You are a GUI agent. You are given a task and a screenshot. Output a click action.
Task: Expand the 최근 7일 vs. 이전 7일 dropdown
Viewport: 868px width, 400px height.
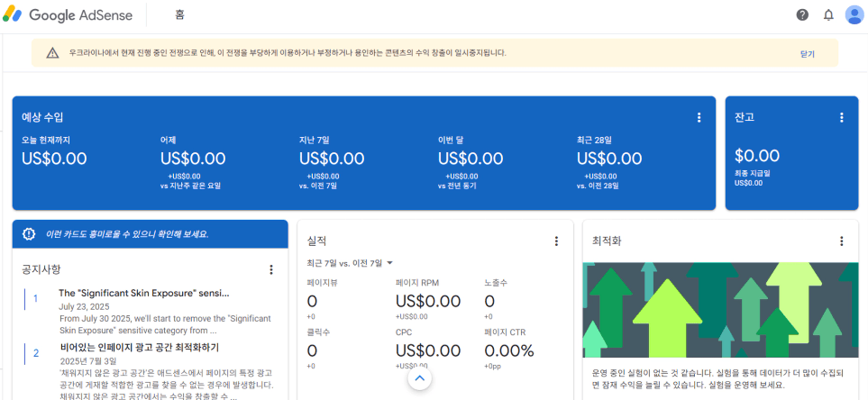(x=350, y=263)
